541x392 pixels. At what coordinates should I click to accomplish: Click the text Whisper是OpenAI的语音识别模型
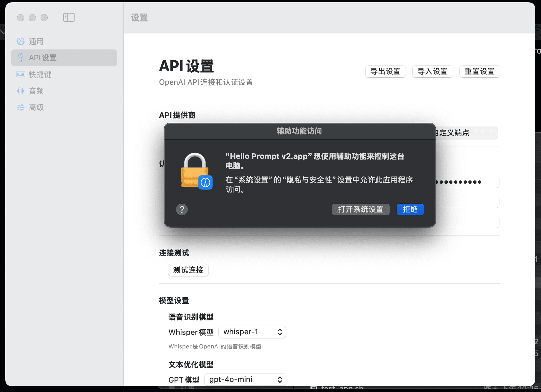coord(215,346)
